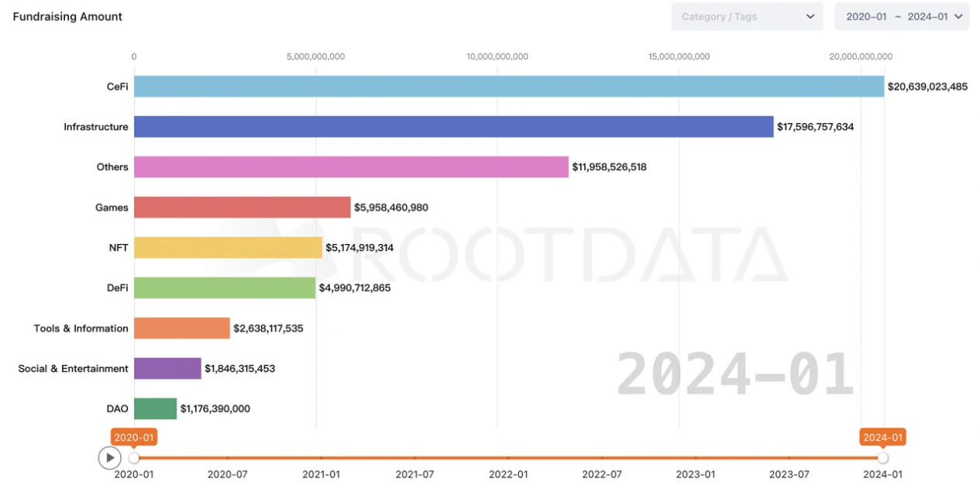Click the orange 2024-01 end tooltip label

point(882,437)
